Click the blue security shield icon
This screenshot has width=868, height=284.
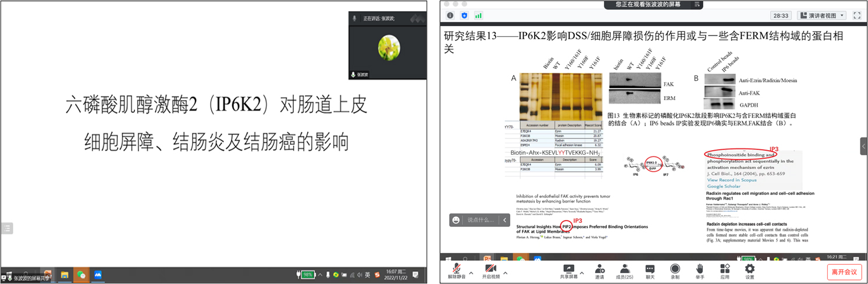pyautogui.click(x=464, y=16)
